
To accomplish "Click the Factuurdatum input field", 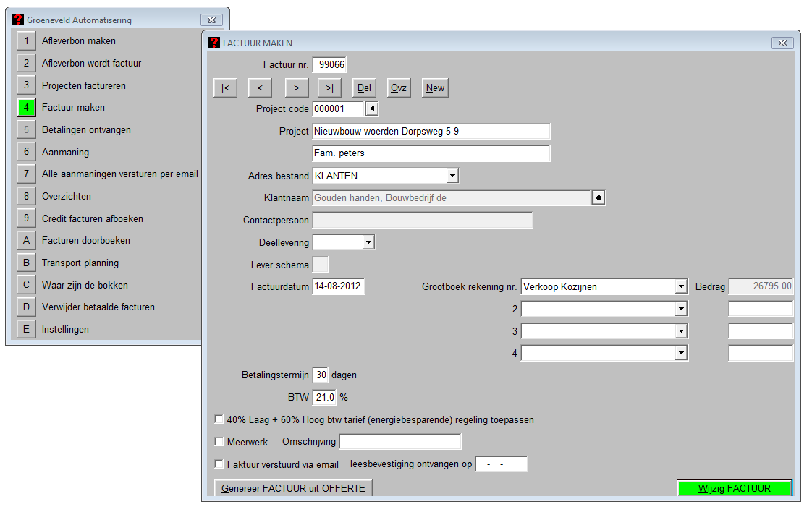I will tap(339, 286).
